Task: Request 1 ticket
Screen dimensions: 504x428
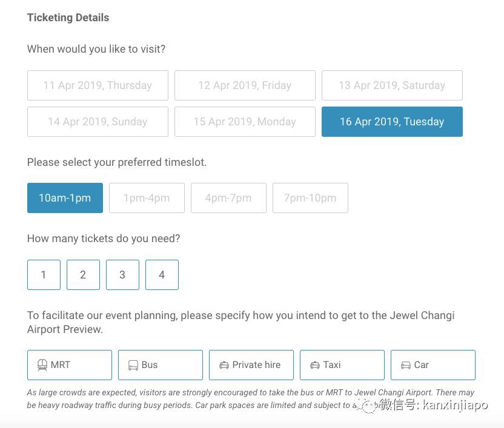Action: tap(44, 275)
